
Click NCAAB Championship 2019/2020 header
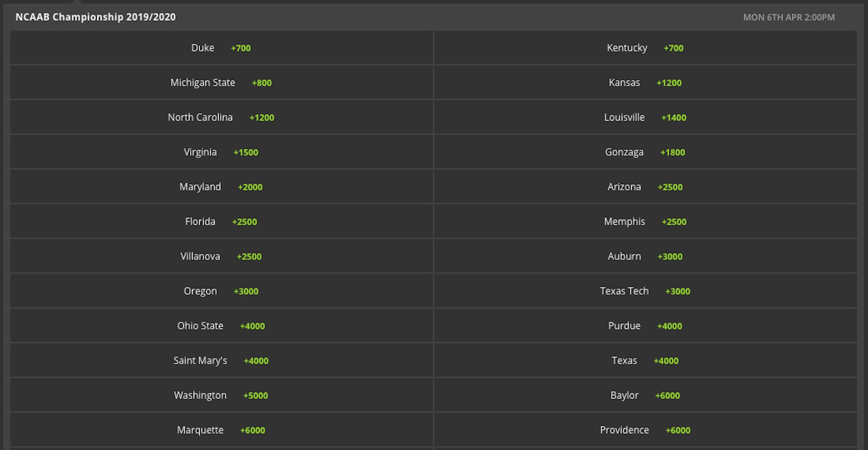tap(95, 17)
